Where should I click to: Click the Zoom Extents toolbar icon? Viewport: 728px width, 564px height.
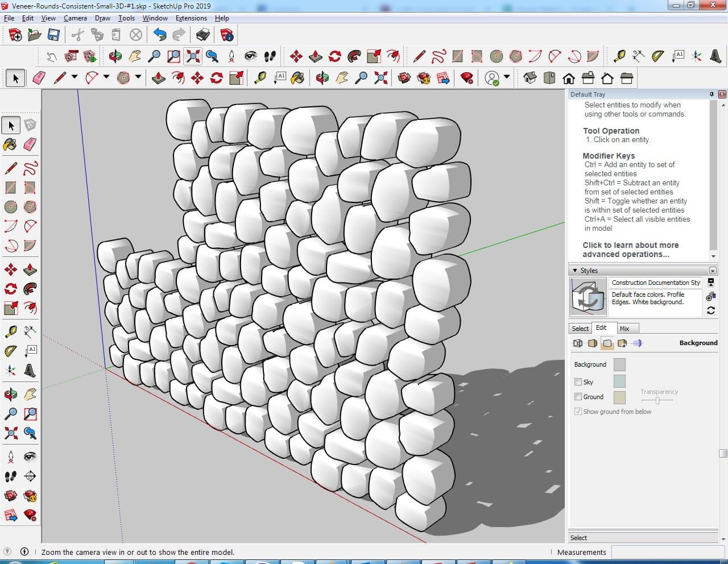pyautogui.click(x=193, y=56)
